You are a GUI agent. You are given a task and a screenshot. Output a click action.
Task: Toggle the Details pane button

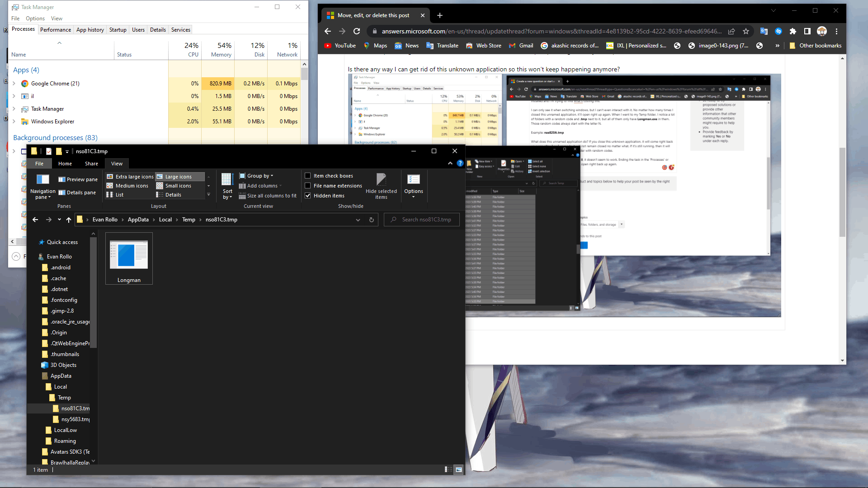[x=77, y=192]
